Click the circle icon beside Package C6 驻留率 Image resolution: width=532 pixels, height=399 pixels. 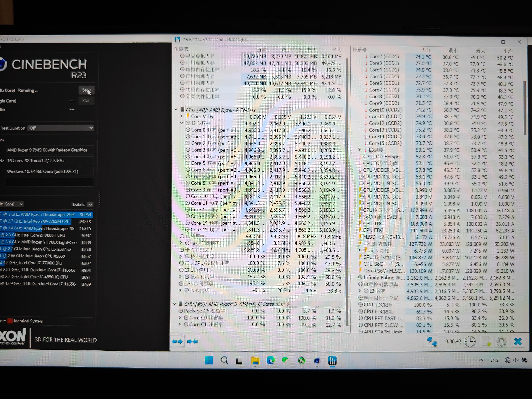point(181,311)
